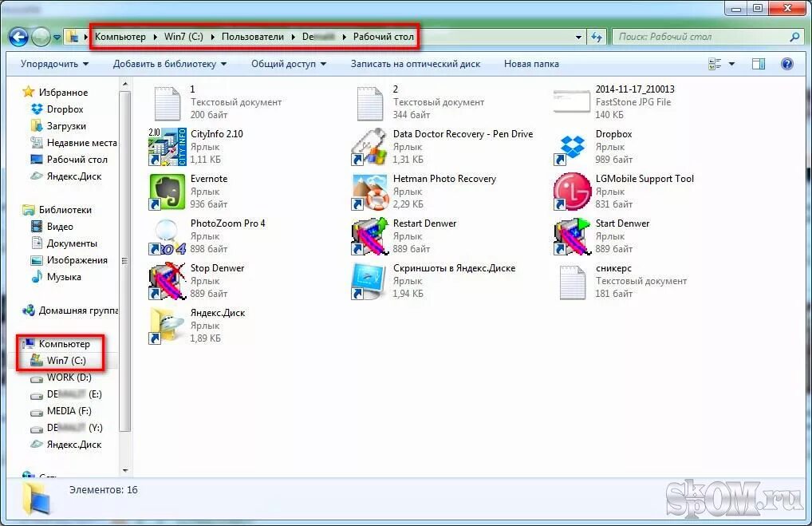Click the search magnifier icon
The width and height of the screenshot is (812, 526).
point(794,37)
